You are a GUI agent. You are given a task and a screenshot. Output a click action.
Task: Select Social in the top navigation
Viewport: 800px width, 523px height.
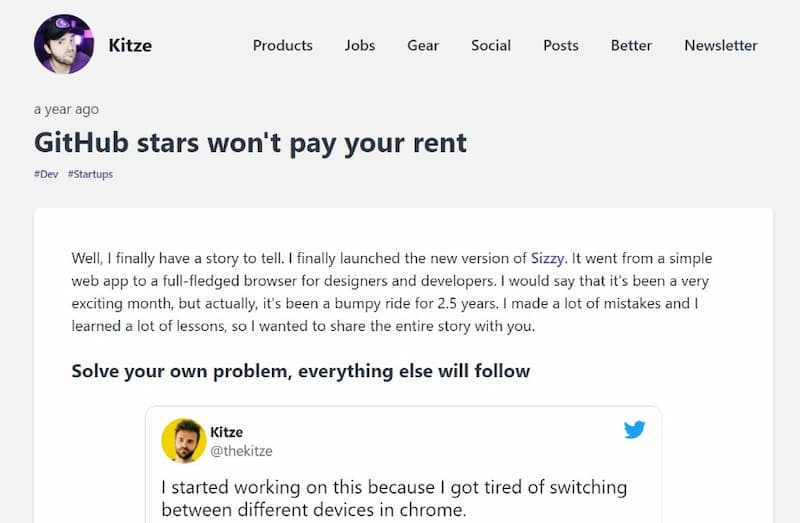click(x=491, y=45)
